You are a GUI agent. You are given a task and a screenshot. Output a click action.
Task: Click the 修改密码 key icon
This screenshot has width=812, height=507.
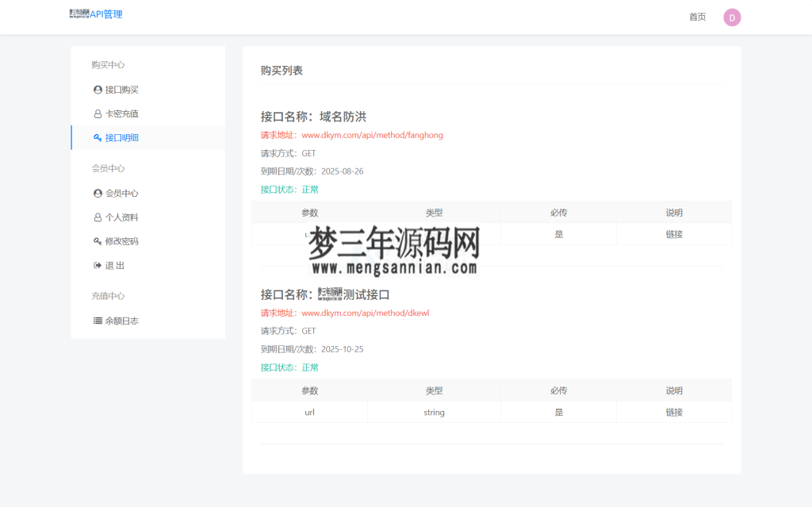tap(96, 240)
